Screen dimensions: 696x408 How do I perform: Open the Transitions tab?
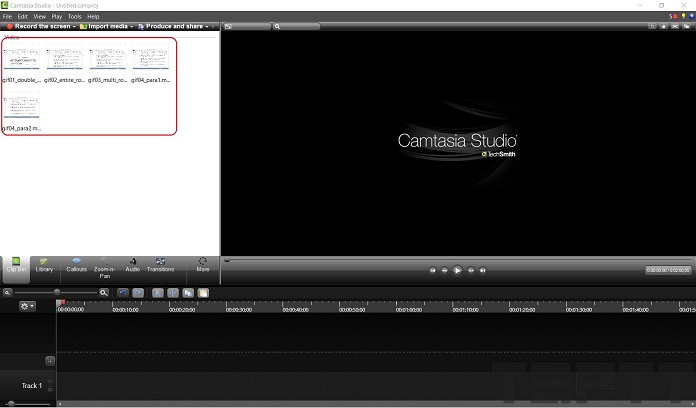(x=160, y=265)
